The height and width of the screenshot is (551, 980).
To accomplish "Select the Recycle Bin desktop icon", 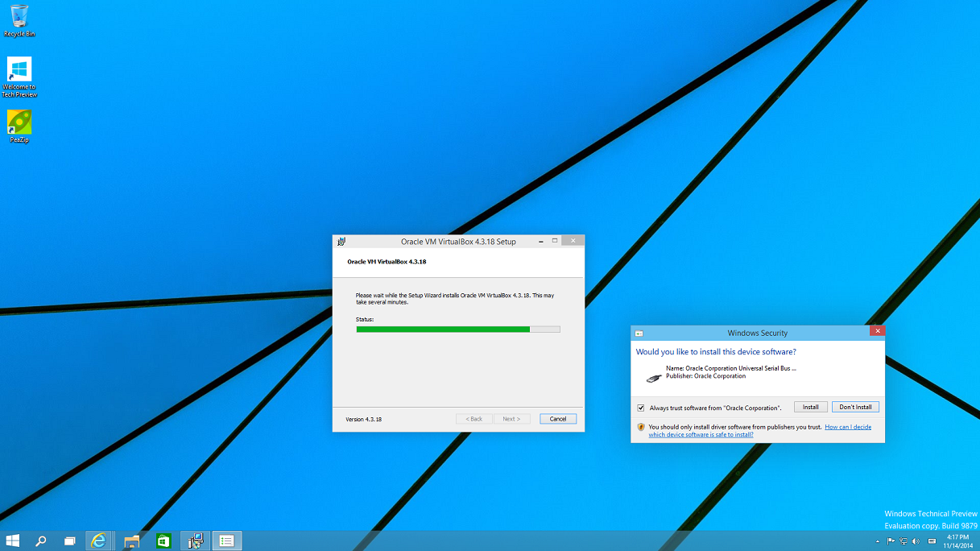I will pyautogui.click(x=19, y=20).
